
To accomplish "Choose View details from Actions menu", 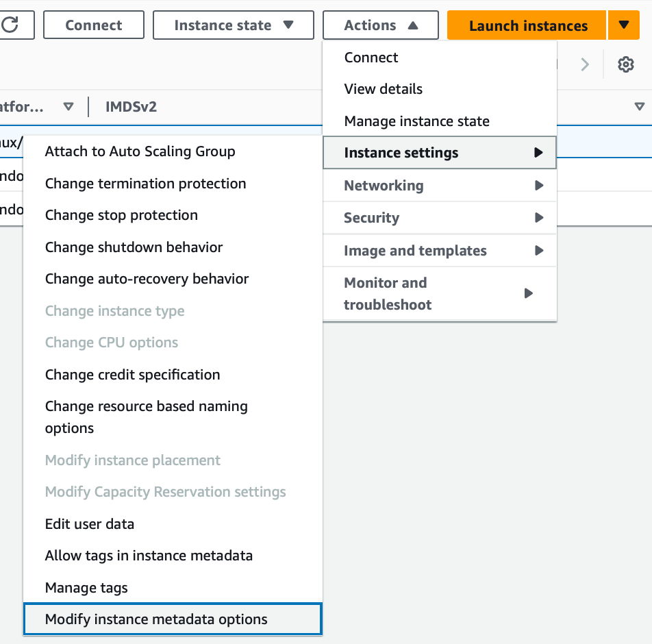I will coord(384,89).
